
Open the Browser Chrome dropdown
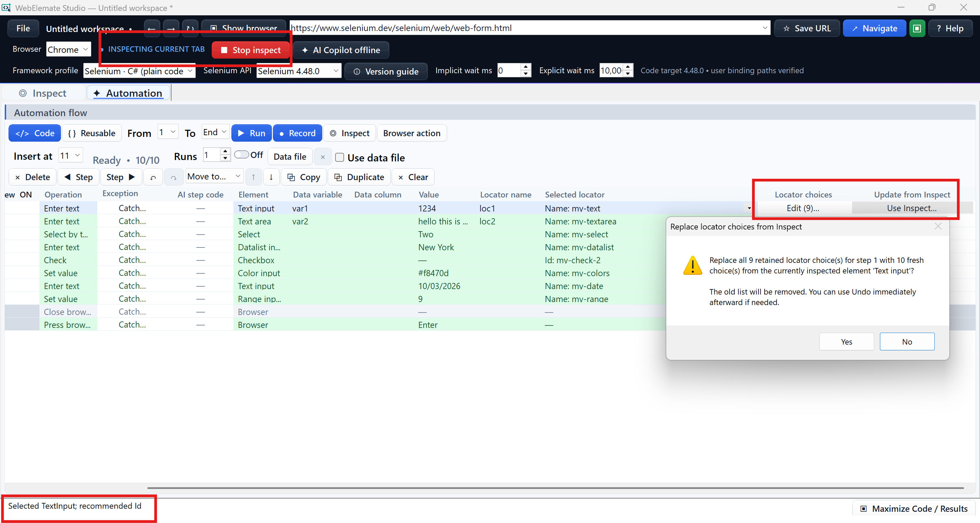[68, 49]
